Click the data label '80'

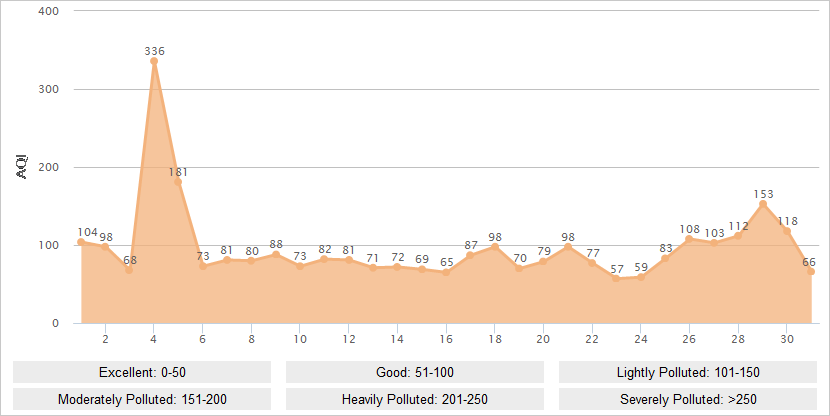252,251
